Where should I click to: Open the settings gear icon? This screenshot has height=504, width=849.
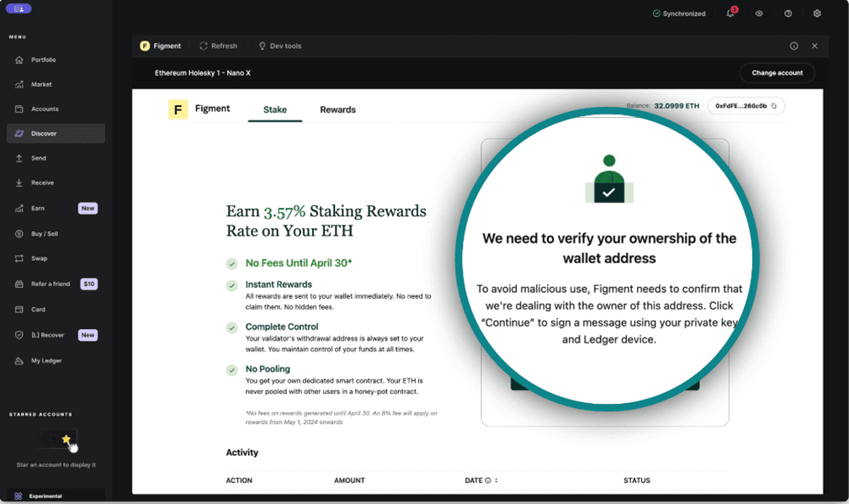[817, 13]
